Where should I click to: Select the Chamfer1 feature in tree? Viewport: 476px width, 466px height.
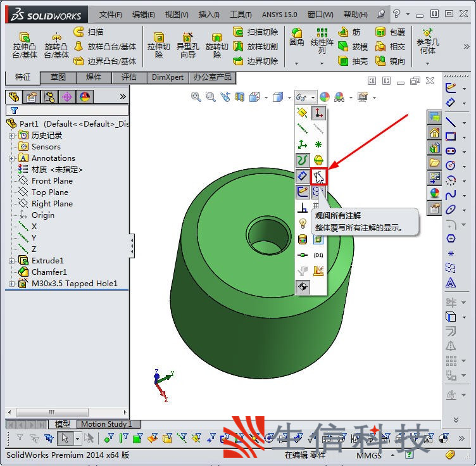(x=42, y=272)
